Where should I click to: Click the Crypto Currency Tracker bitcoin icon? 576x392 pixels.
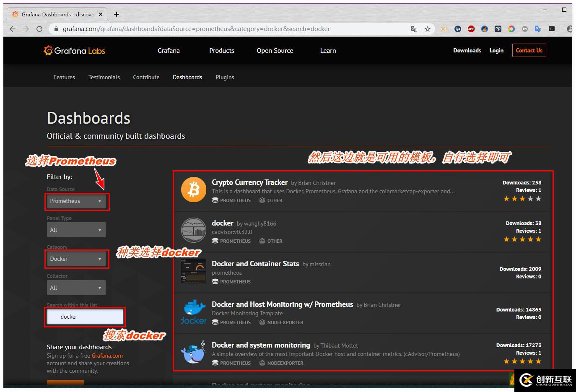(194, 190)
